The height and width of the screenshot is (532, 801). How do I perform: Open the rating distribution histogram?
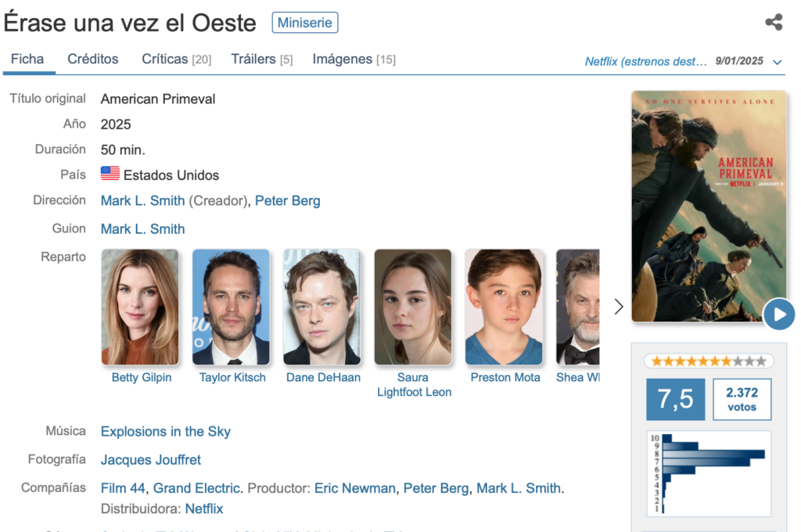coord(709,473)
